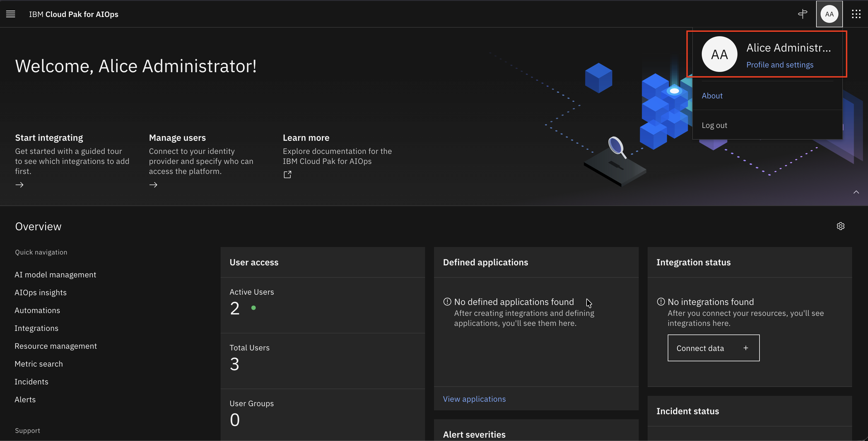868x441 pixels.
Task: Open Incidents quick navigation link
Action: point(31,382)
